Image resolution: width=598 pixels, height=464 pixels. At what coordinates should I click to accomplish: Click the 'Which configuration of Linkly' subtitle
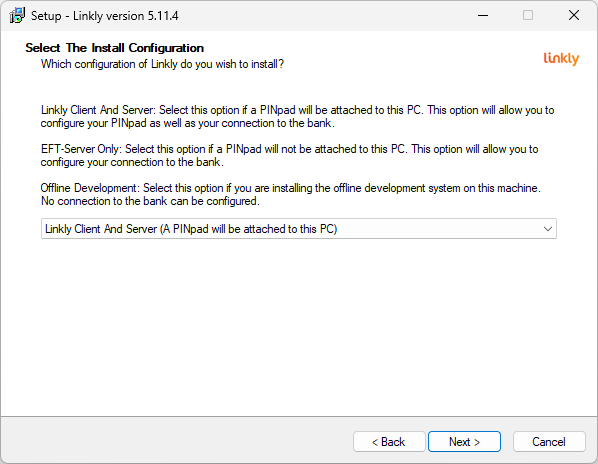point(162,64)
